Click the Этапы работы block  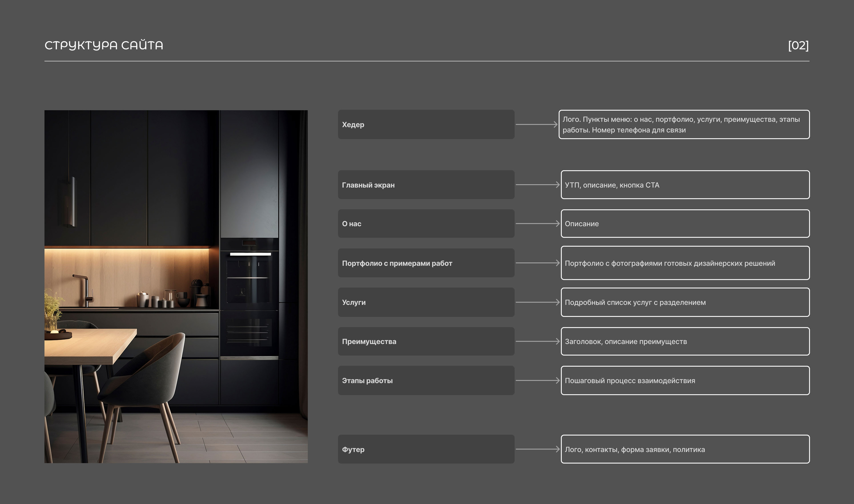coord(426,380)
